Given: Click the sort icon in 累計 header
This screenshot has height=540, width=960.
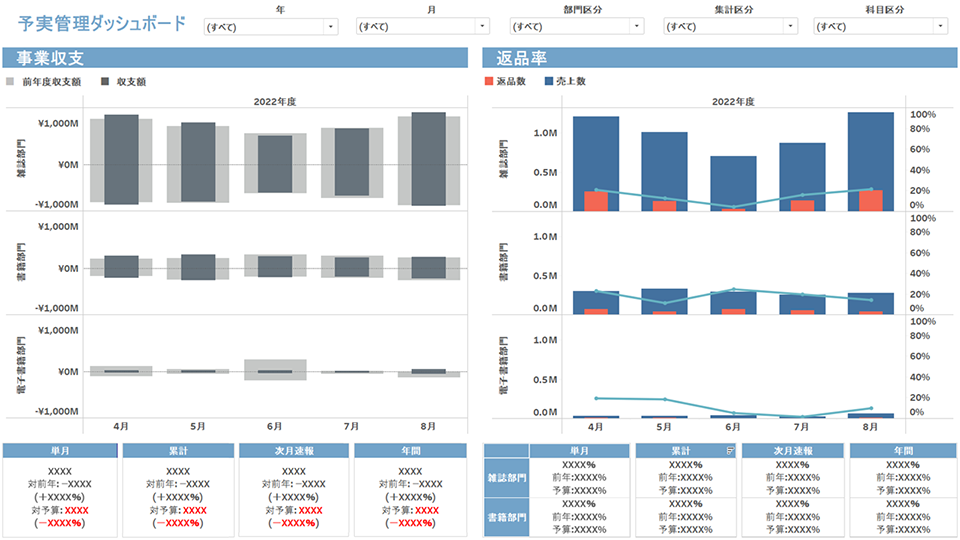Looking at the screenshot, I should 730,452.
